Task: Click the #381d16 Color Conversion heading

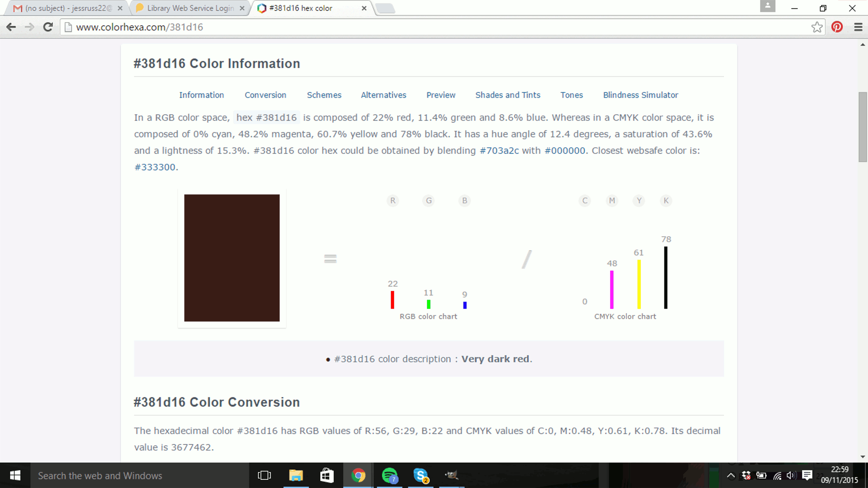Action: click(217, 402)
